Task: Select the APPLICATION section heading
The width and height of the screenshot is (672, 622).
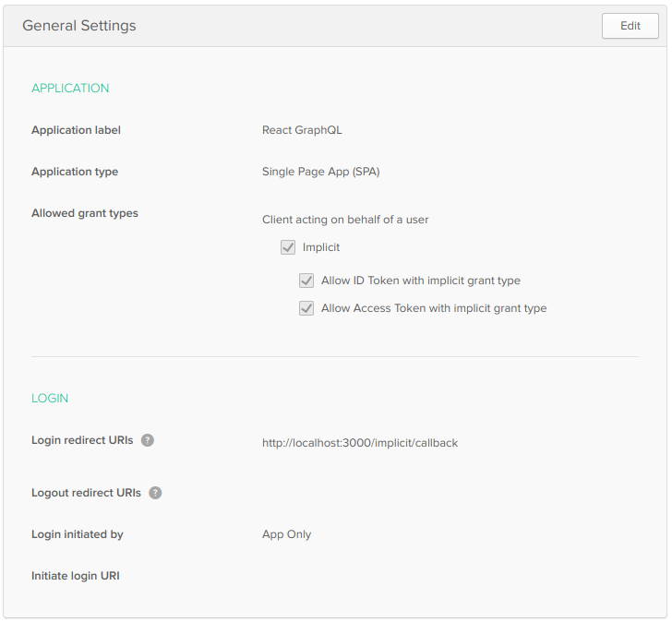Action: [70, 89]
